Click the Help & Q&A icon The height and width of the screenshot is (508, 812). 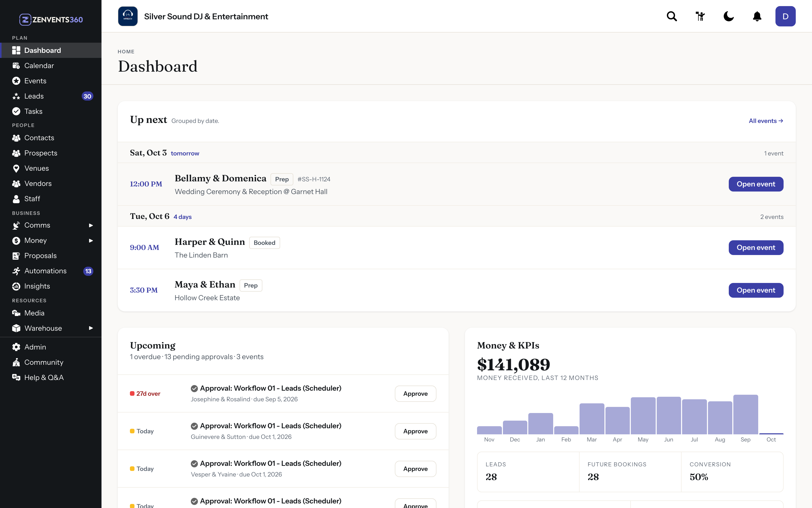[16, 377]
